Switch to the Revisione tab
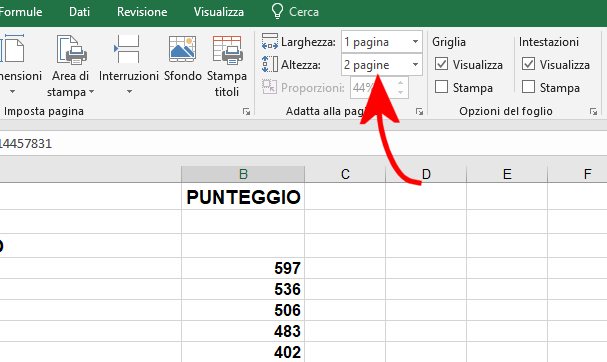Screen dimensions: 607x362 point(142,12)
